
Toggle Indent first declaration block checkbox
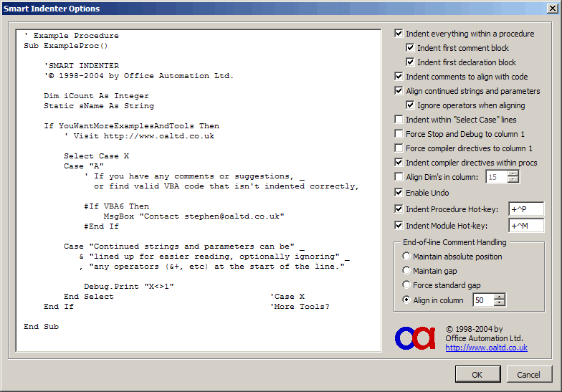(x=410, y=62)
